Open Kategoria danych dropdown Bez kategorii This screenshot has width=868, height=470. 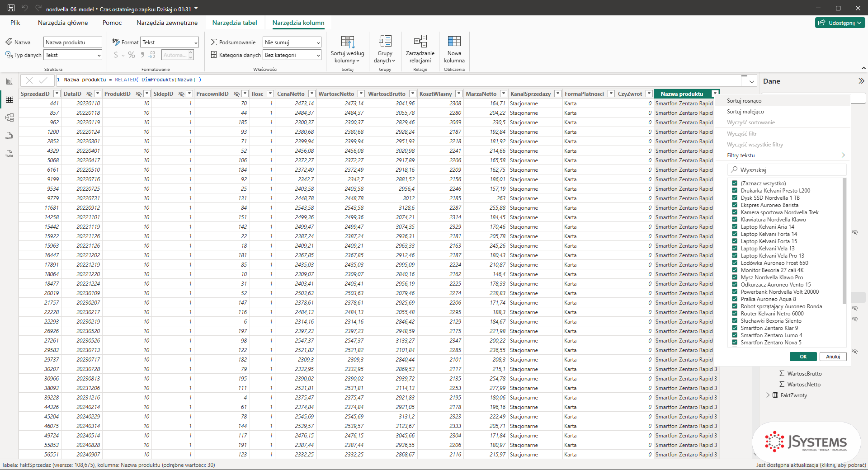(x=292, y=55)
